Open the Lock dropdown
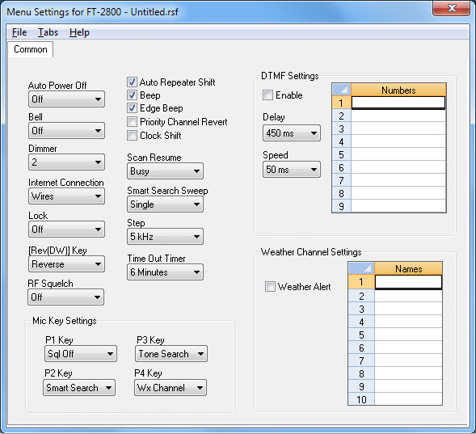 pos(66,229)
